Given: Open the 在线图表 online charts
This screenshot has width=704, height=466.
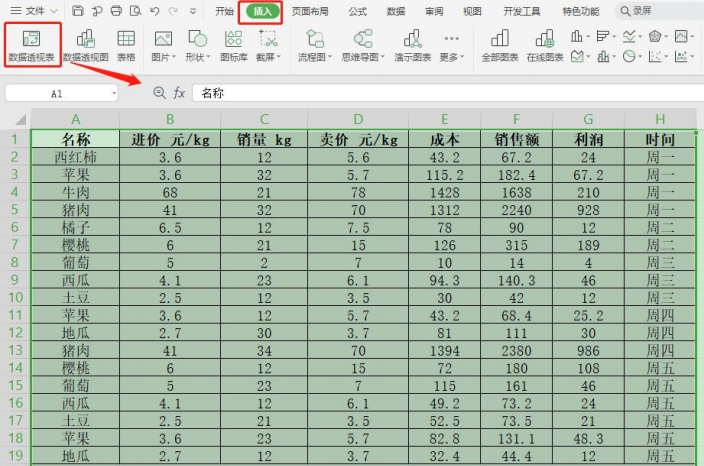Looking at the screenshot, I should (x=545, y=45).
